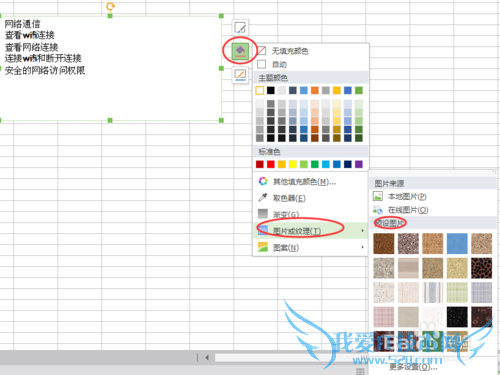Choose the 无填充颜色 no fill icon
The width and height of the screenshot is (500, 375).
pos(262,51)
